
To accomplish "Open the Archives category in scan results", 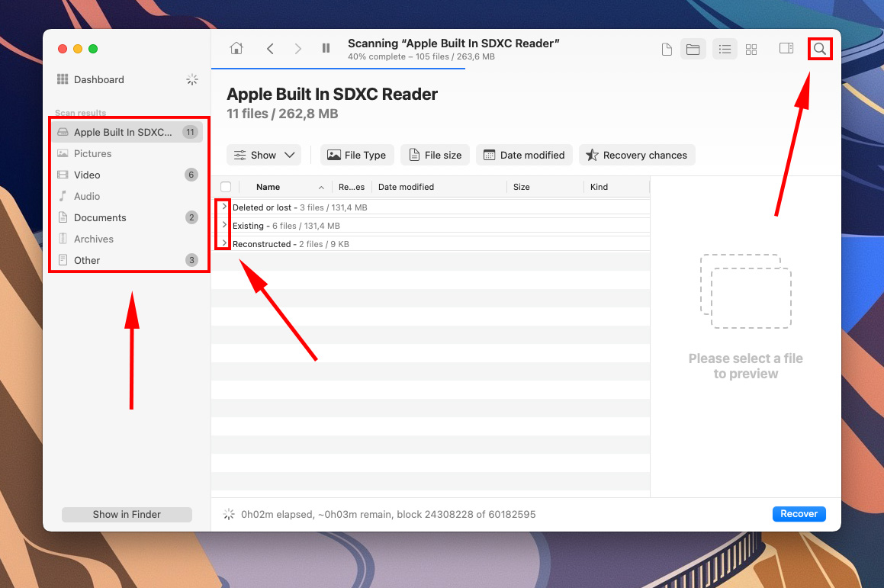I will click(x=93, y=239).
